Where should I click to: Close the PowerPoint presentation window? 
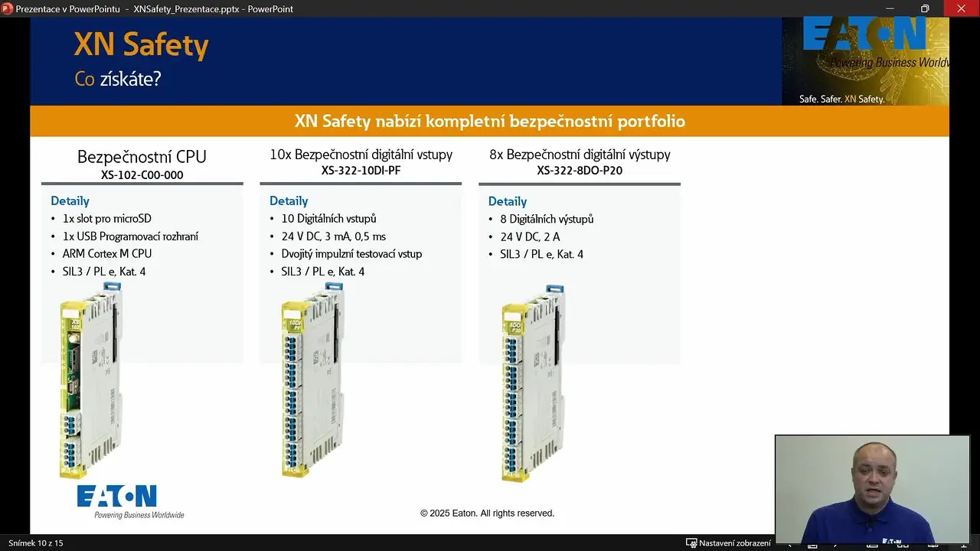961,9
